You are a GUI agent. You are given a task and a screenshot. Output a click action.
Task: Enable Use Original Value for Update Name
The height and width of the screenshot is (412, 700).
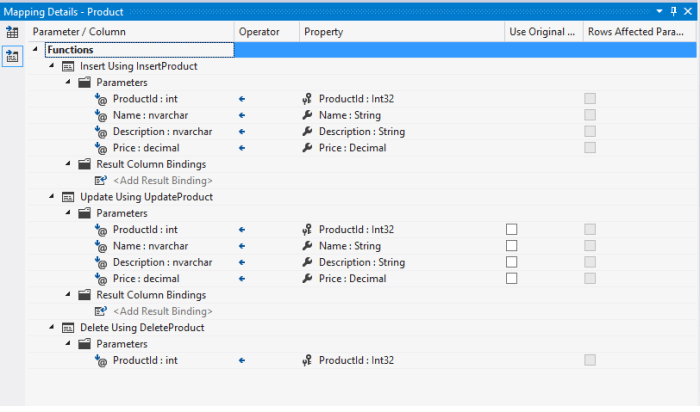[x=511, y=246]
